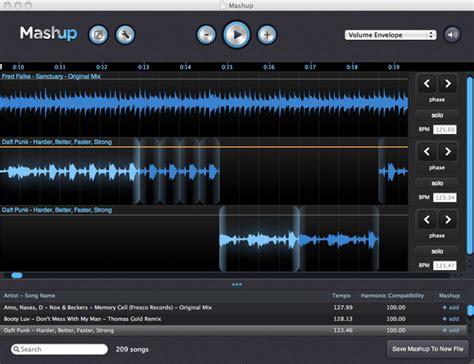Open the Volume Envelope dropdown
Screen dimensions: 474x364
[390, 35]
